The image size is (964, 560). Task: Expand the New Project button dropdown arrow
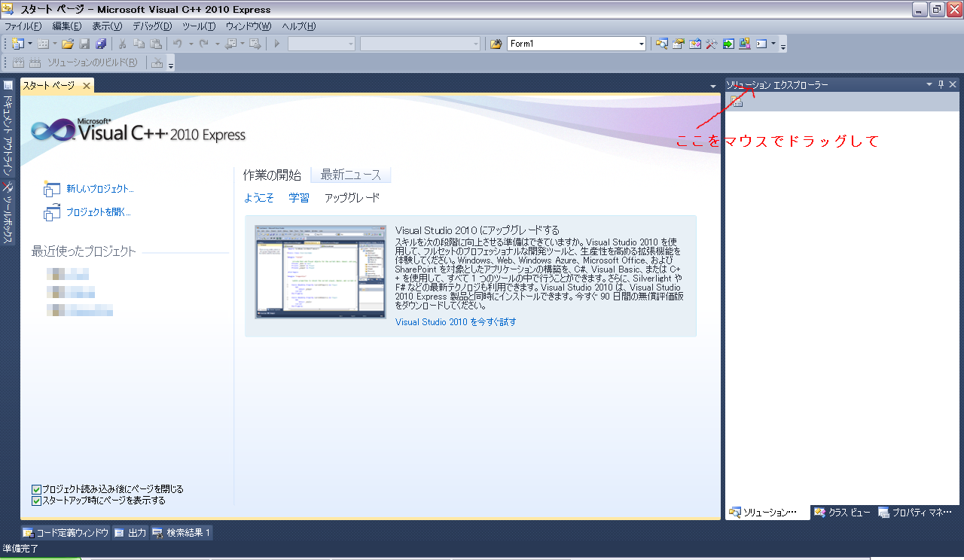(30, 44)
